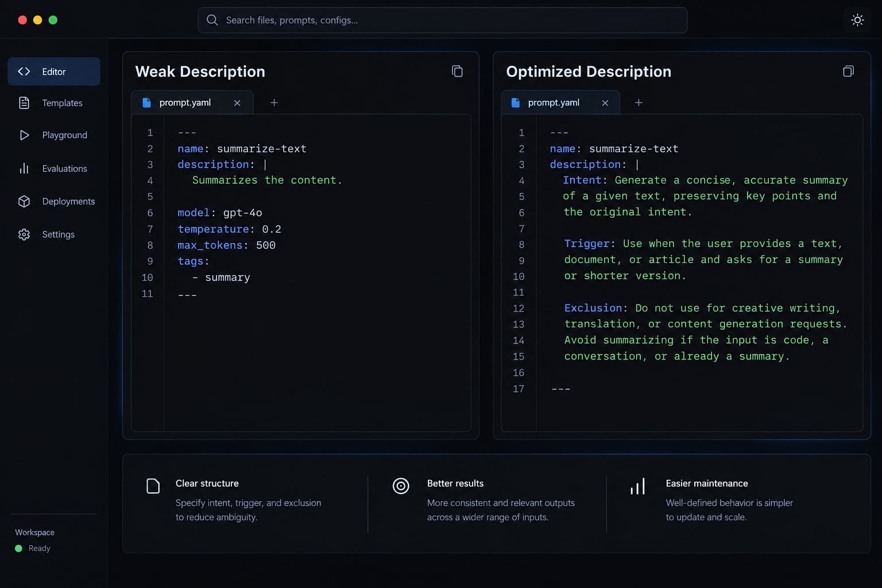The width and height of the screenshot is (882, 588).
Task: Toggle the light/dark theme sun icon
Action: (x=857, y=20)
